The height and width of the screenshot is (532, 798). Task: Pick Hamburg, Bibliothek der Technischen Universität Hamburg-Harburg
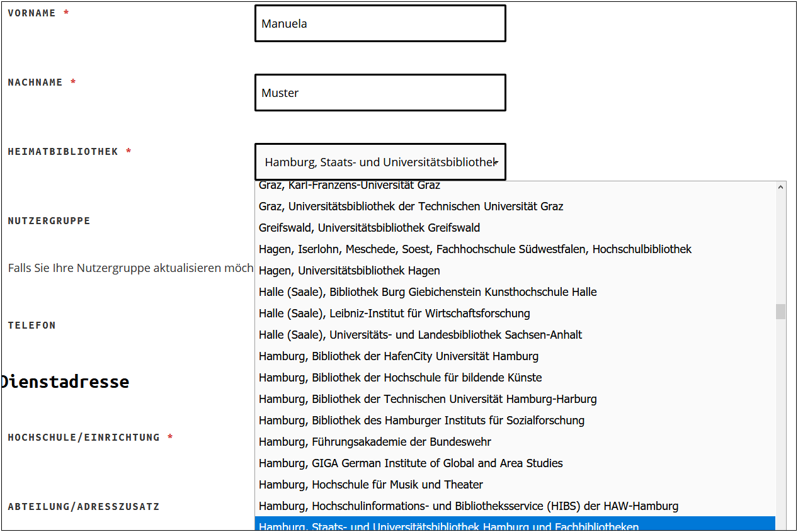point(515,399)
